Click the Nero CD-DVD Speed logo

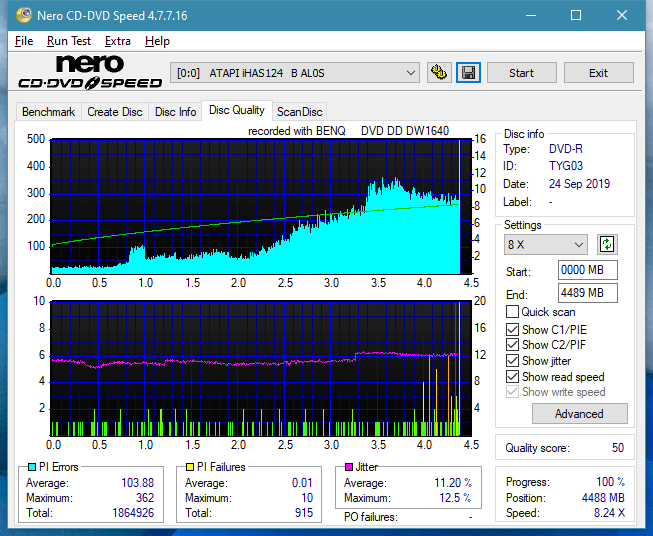coord(90,72)
